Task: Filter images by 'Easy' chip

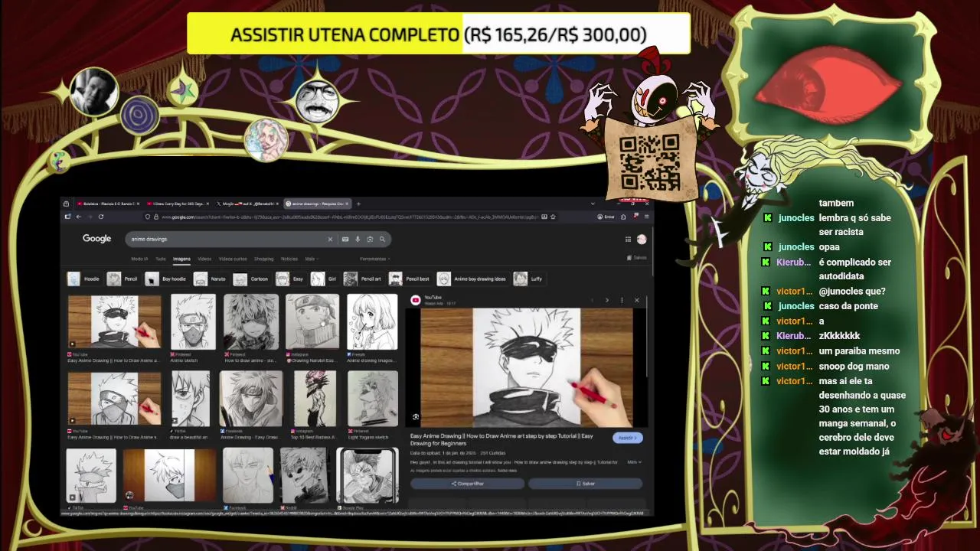Action: coord(290,279)
